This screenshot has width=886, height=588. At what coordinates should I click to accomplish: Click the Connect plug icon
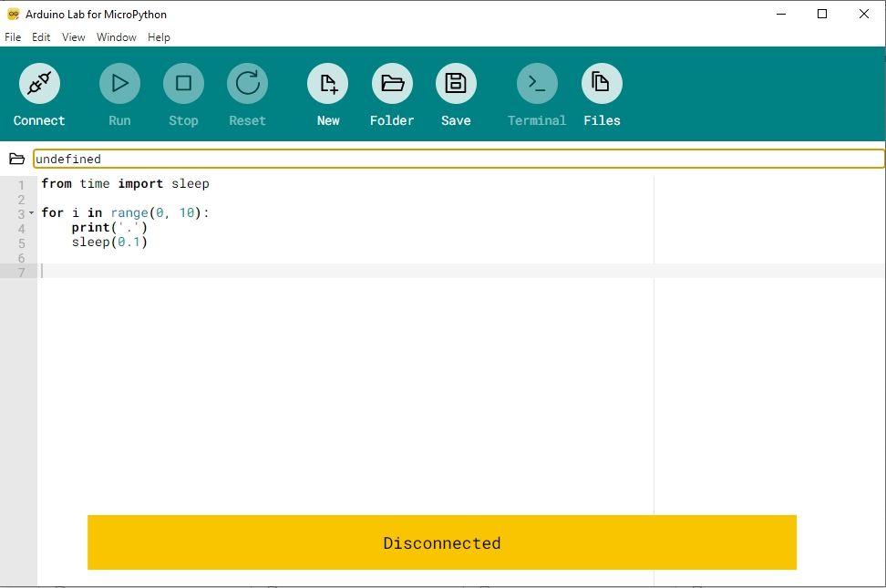(39, 84)
